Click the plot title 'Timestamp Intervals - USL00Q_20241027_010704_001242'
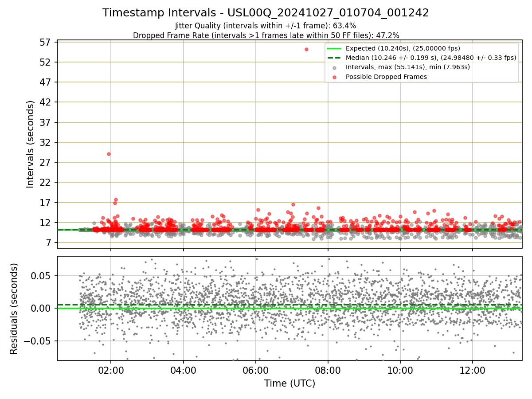Image resolution: width=532 pixels, height=399 pixels. pyautogui.click(x=266, y=13)
